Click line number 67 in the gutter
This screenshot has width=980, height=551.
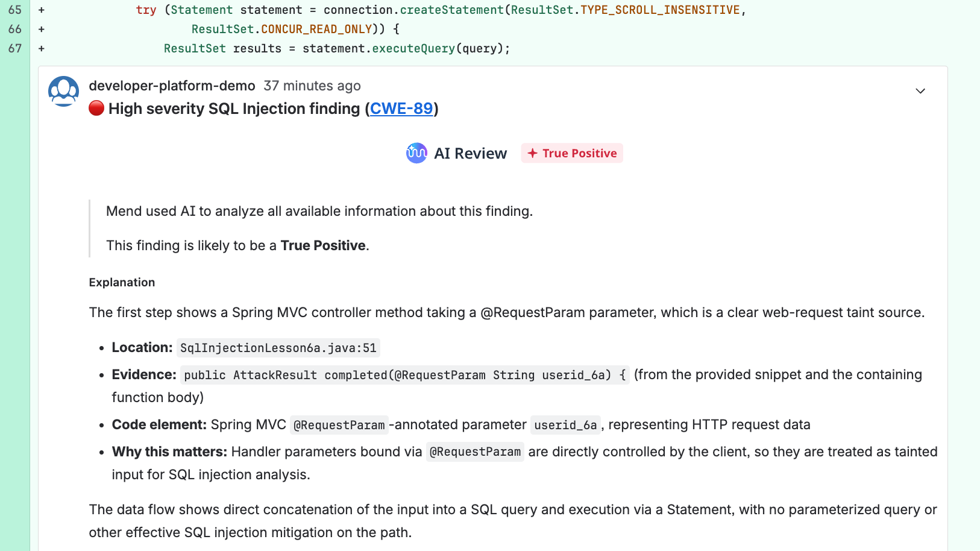coord(15,48)
